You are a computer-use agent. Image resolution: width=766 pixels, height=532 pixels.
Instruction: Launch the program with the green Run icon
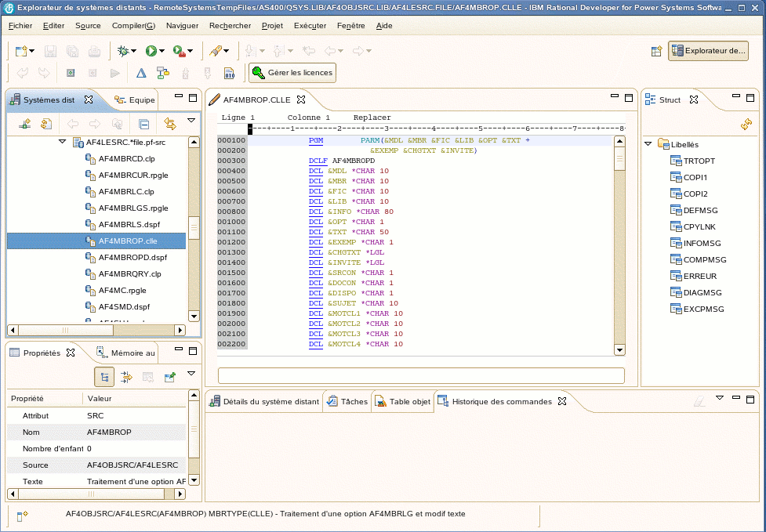(150, 50)
